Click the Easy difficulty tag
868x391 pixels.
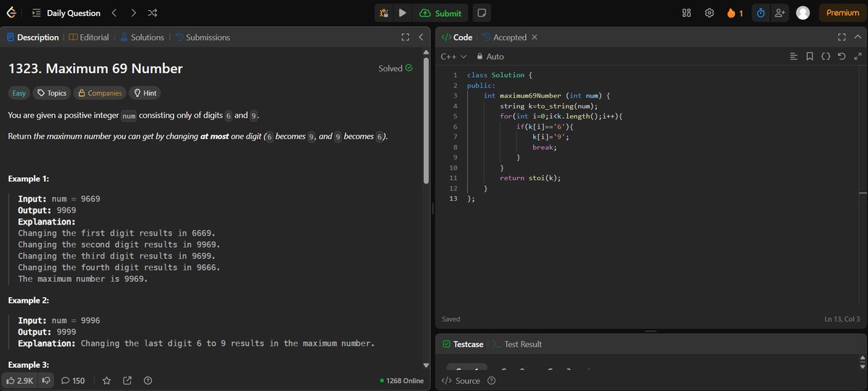[19, 93]
